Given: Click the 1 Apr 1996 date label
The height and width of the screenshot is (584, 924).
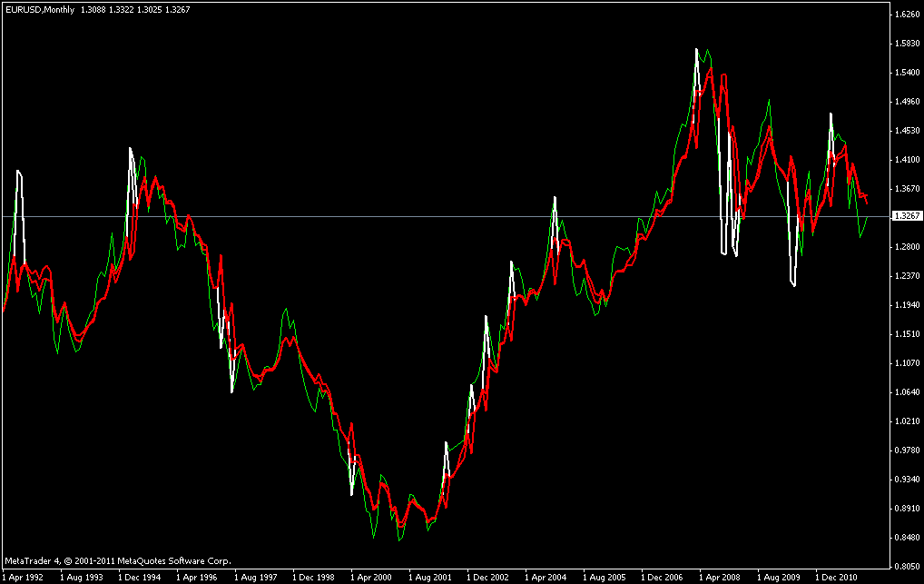Looking at the screenshot, I should point(197,577).
